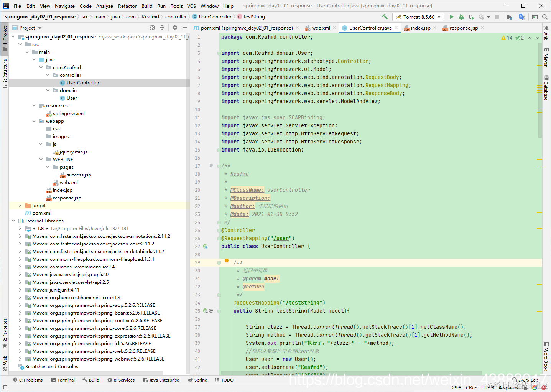Click the Search Everywhere magnifier icon
This screenshot has width=551, height=392.
pyautogui.click(x=545, y=17)
